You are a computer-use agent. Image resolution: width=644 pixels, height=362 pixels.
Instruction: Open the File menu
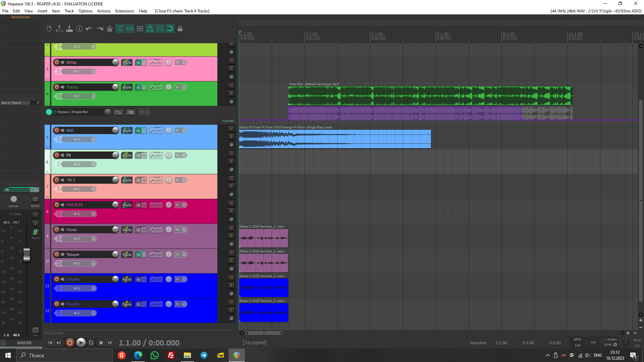click(5, 11)
